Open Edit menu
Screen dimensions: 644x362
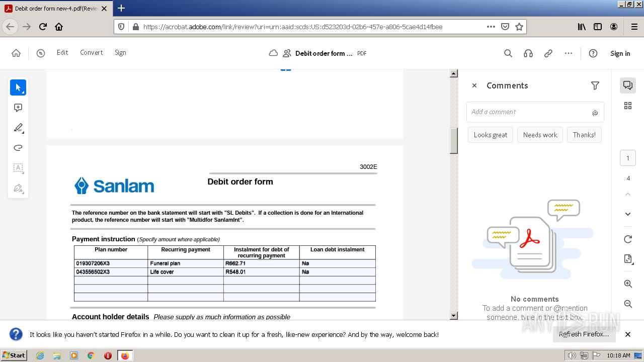[62, 52]
